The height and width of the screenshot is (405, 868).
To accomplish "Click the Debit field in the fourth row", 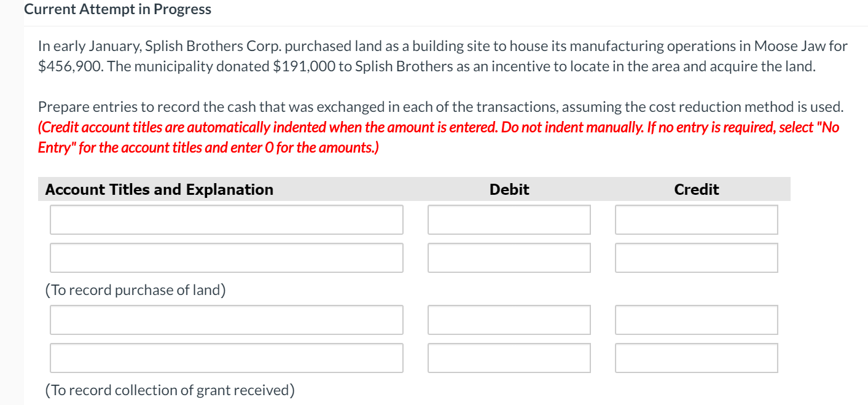I will (x=509, y=358).
